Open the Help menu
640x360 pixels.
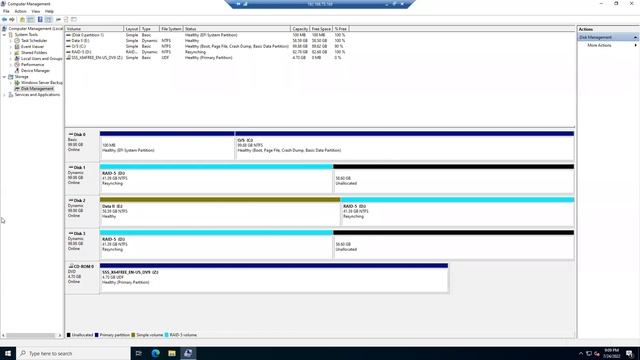coord(49,11)
